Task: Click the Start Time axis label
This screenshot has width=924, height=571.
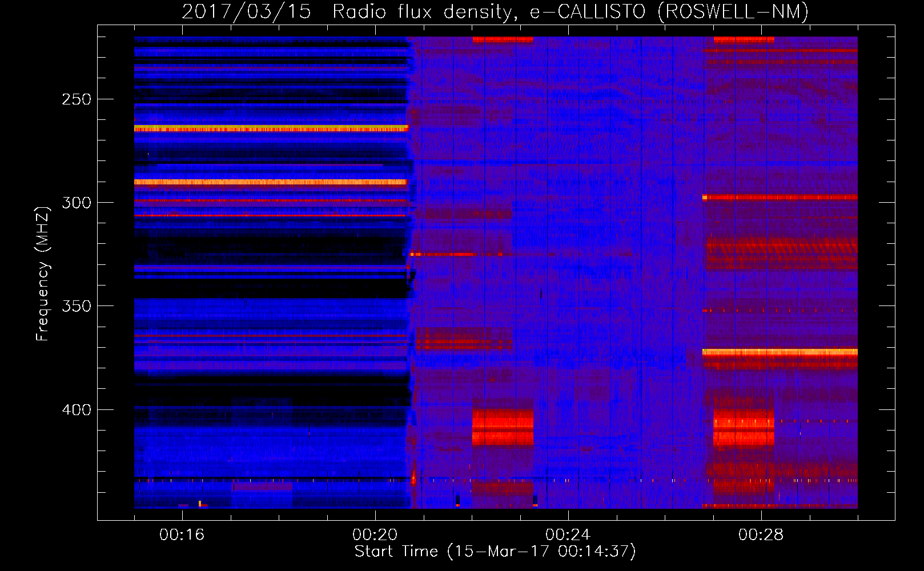Action: pyautogui.click(x=495, y=552)
